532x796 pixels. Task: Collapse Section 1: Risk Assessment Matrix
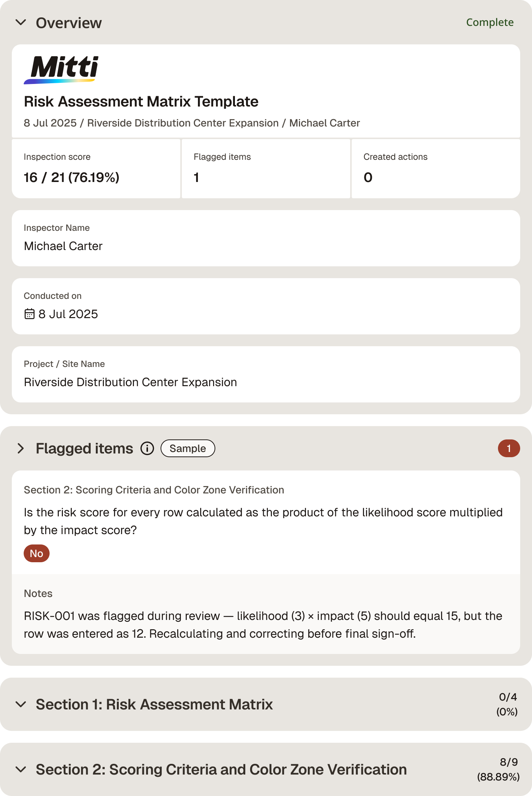pos(21,704)
